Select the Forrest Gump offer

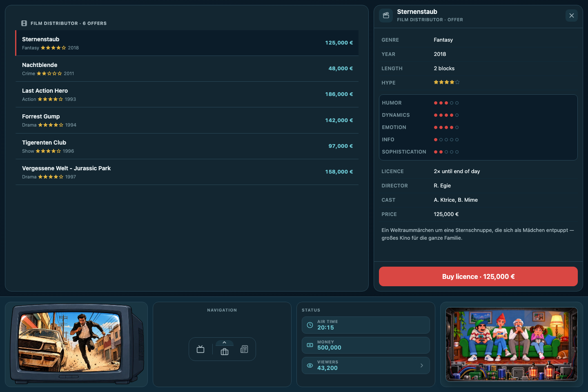[x=187, y=120]
